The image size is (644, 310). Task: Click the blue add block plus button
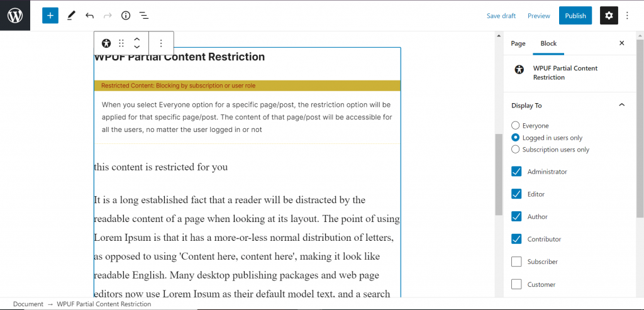[x=50, y=16]
